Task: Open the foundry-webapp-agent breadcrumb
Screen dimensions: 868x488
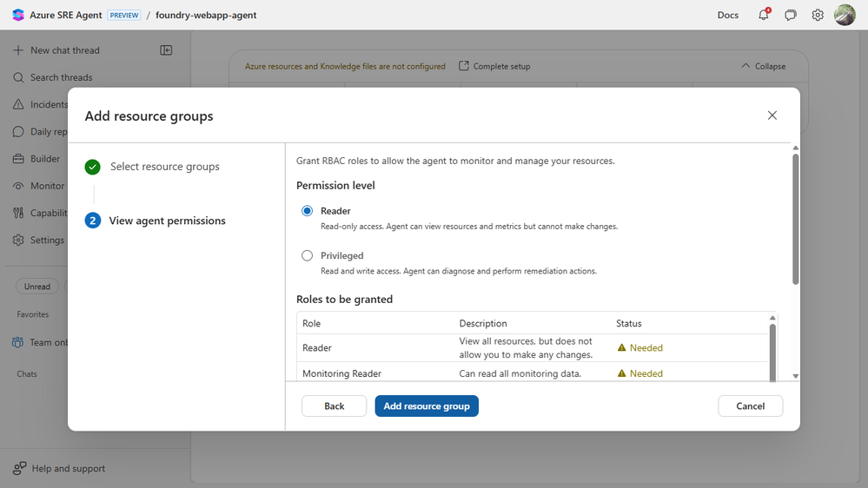Action: (x=206, y=15)
